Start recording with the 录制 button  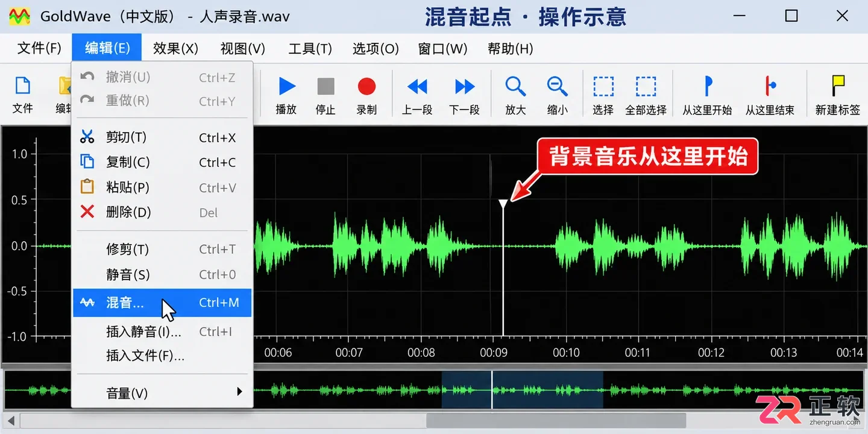(x=366, y=87)
